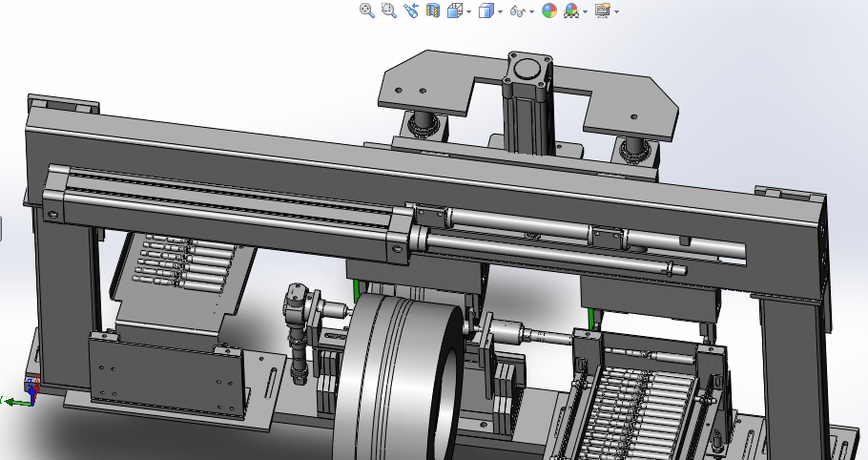Open Edit Appearance color ball

pyautogui.click(x=549, y=10)
